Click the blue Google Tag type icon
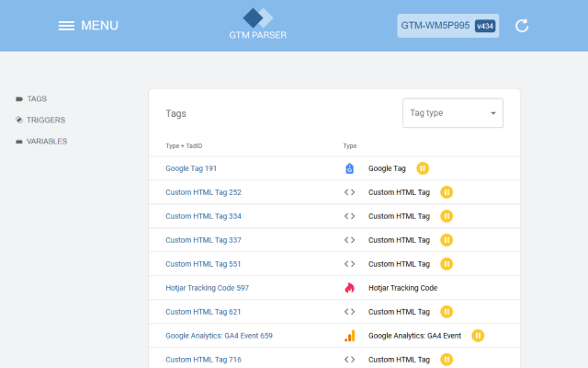This screenshot has width=588, height=368. 349,168
